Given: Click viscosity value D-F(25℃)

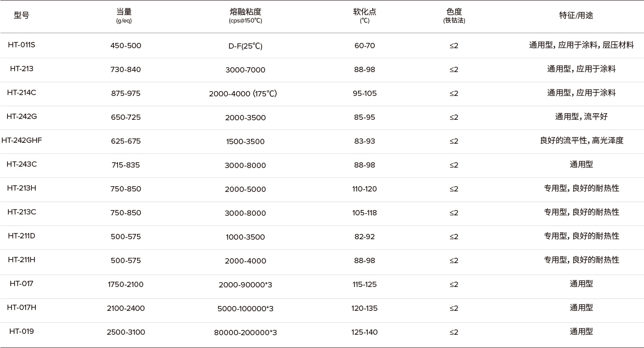Looking at the screenshot, I should 245,46.
